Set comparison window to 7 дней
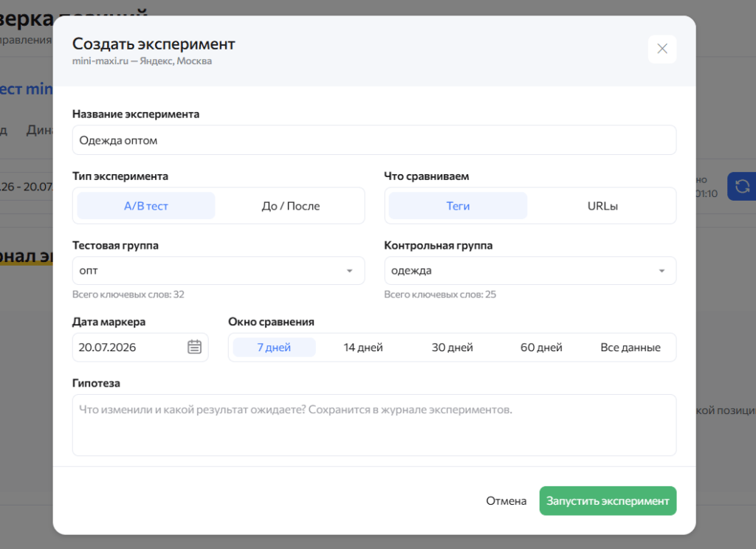The width and height of the screenshot is (756, 549). 274,348
